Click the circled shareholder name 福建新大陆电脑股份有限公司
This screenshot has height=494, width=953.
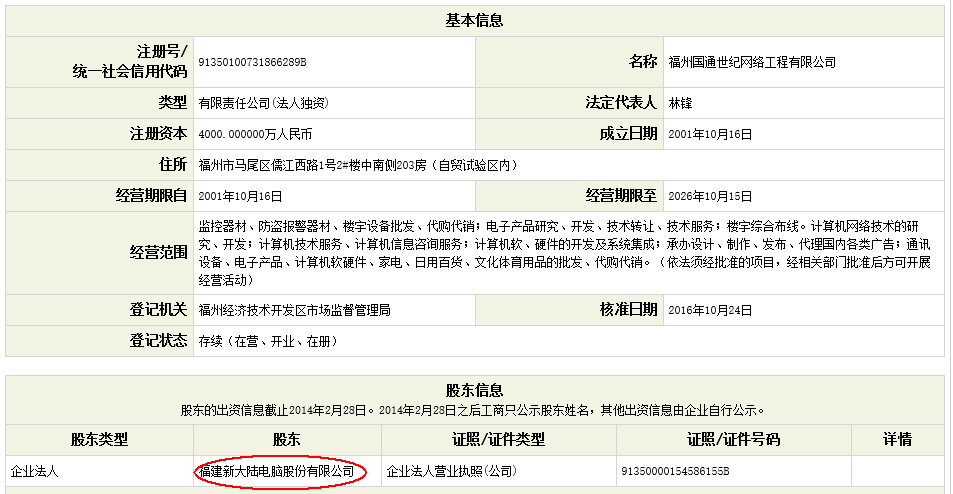281,470
